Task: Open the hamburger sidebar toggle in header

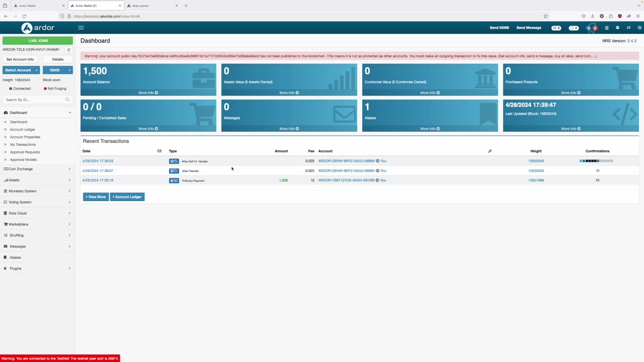Action: click(80, 28)
